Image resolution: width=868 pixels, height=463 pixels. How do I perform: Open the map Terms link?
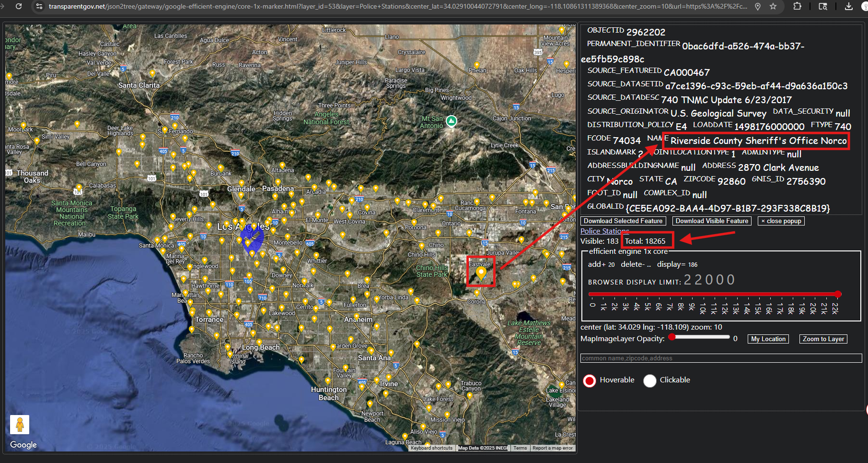click(520, 448)
